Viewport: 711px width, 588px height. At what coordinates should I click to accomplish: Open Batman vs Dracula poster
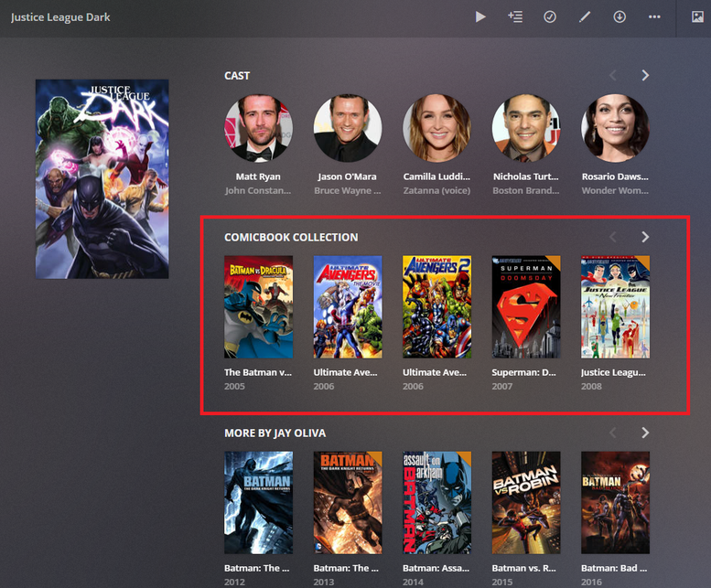[258, 306]
